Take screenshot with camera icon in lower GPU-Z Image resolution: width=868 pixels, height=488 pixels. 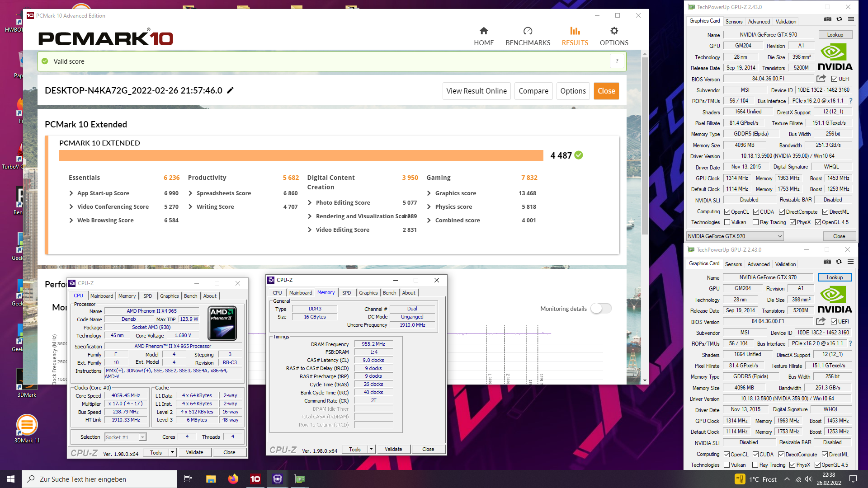pyautogui.click(x=827, y=262)
